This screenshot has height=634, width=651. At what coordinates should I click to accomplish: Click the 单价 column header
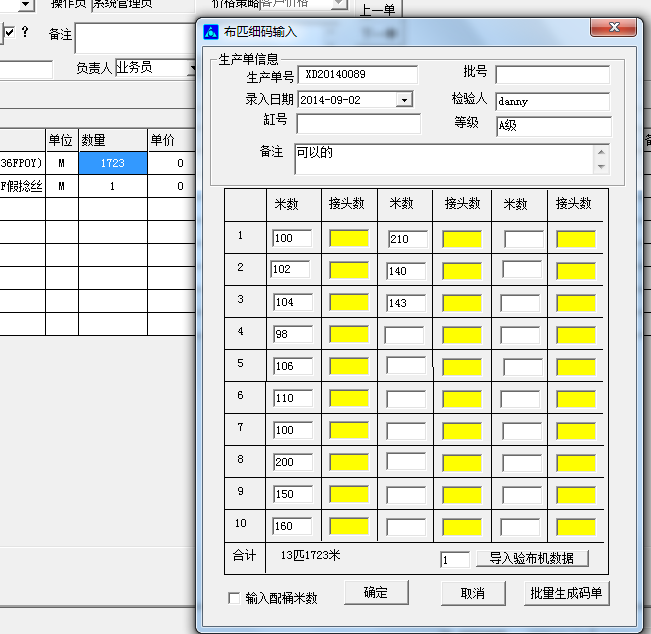[172, 140]
